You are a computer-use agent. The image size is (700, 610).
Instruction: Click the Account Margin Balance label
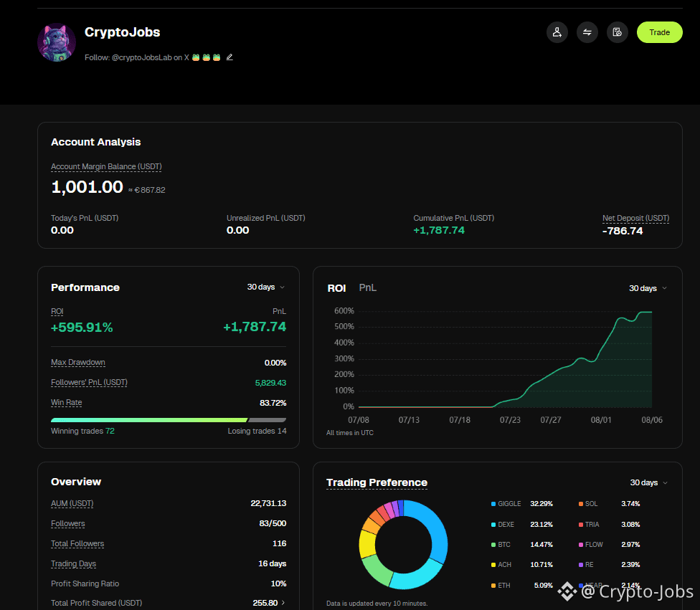(106, 166)
